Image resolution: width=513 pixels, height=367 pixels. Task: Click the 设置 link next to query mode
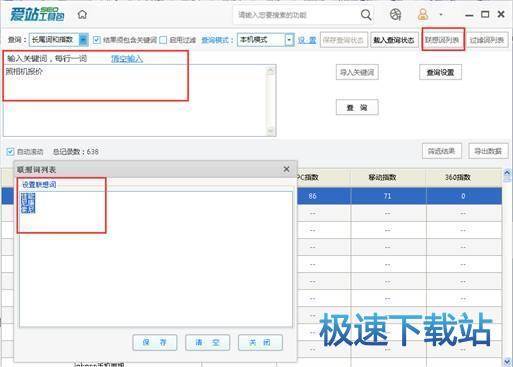(x=307, y=40)
